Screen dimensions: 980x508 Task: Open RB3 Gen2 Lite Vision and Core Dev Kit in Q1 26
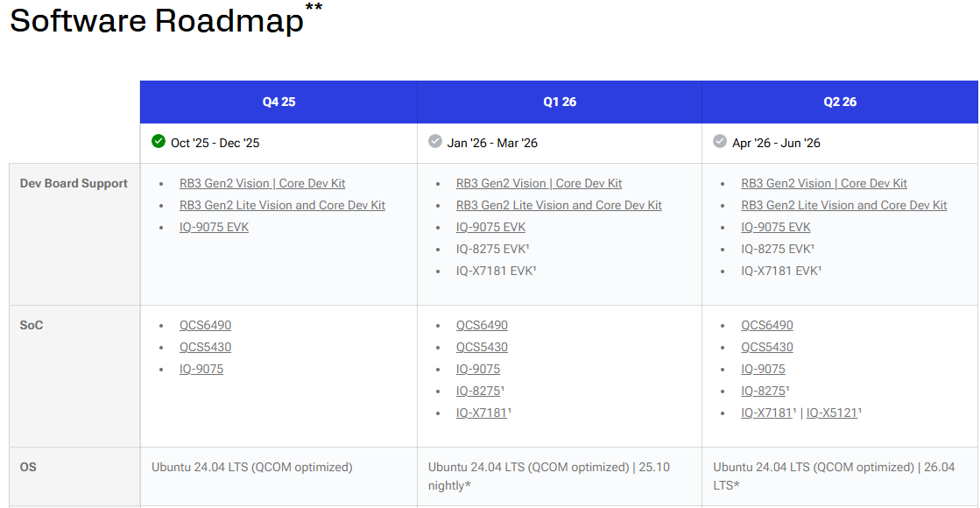coord(559,205)
